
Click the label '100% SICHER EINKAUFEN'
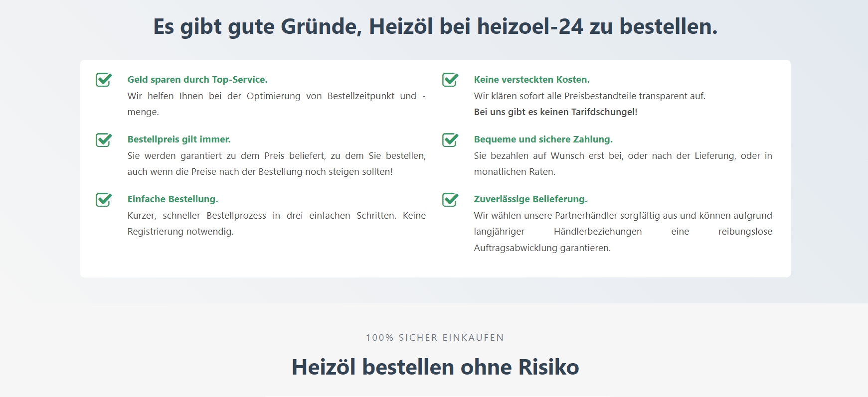(x=435, y=338)
